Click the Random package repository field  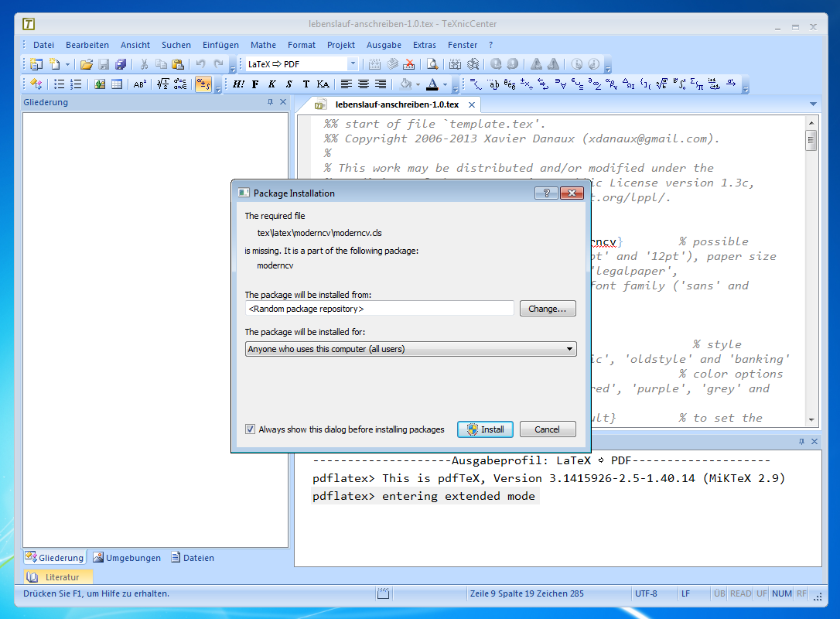pyautogui.click(x=379, y=309)
